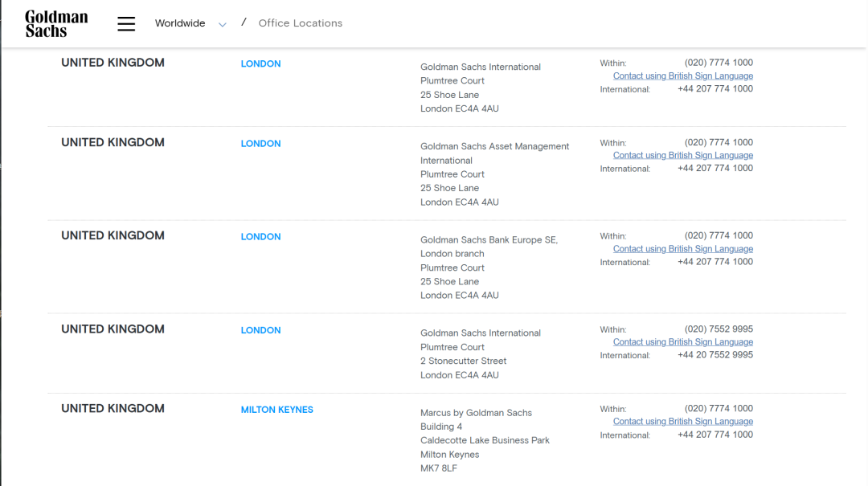Click UNITED KINGDOM heading in Milton Keynes row
This screenshot has width=868, height=486.
[113, 409]
